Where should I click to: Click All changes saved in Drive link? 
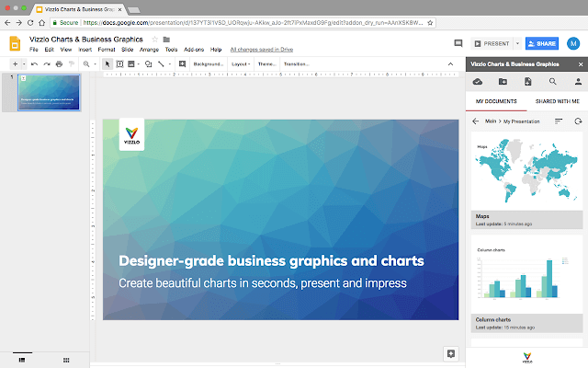262,50
